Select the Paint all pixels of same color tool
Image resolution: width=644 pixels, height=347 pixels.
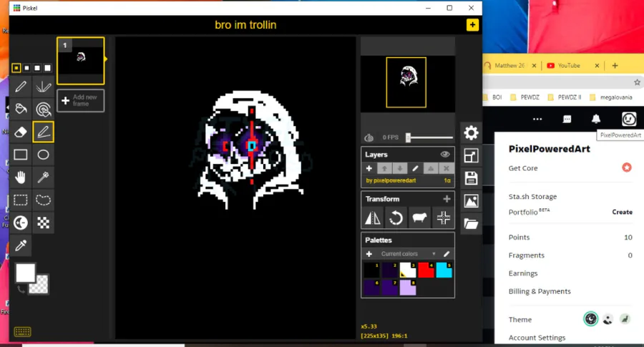tap(43, 109)
